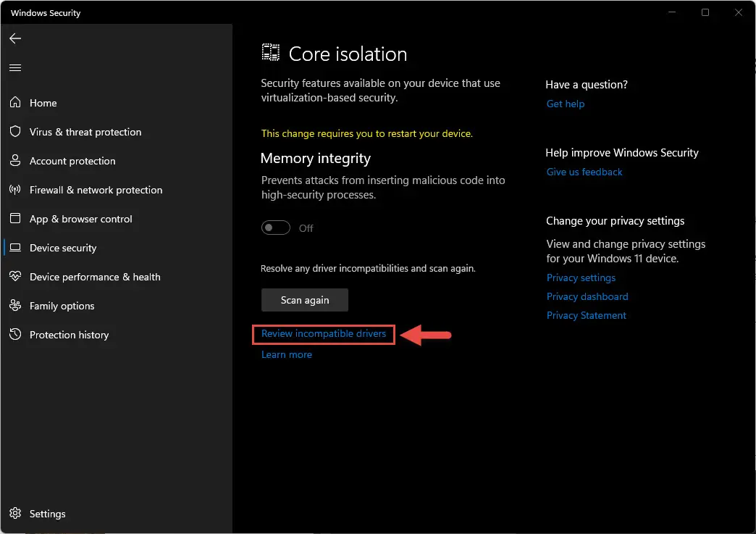Select the Device performance & health heart icon
756x534 pixels.
(x=15, y=276)
